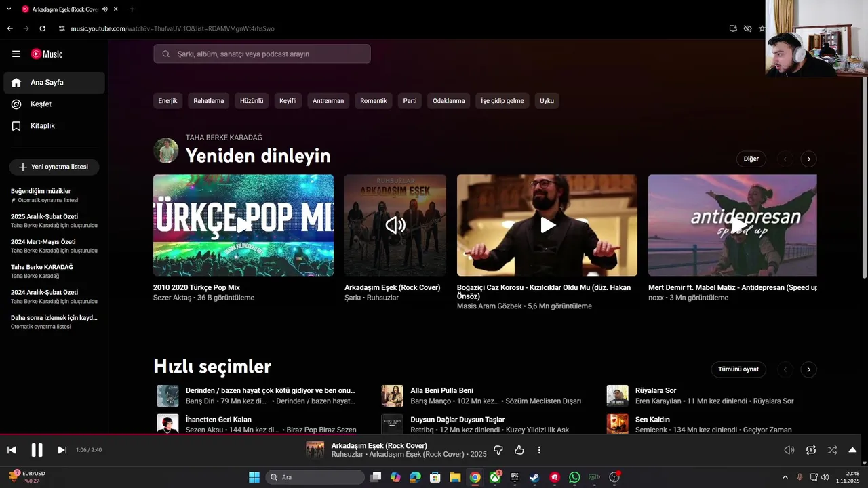Click the taskbar Ara search box
This screenshot has width=868, height=488.
click(315, 477)
